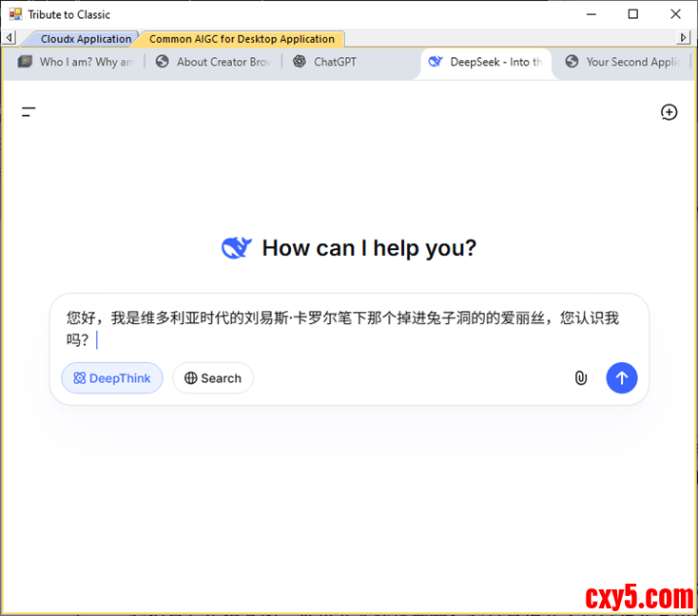Screen dimensions: 698x616
Task: Click the DeepSeek whale logo
Action: [x=237, y=247]
